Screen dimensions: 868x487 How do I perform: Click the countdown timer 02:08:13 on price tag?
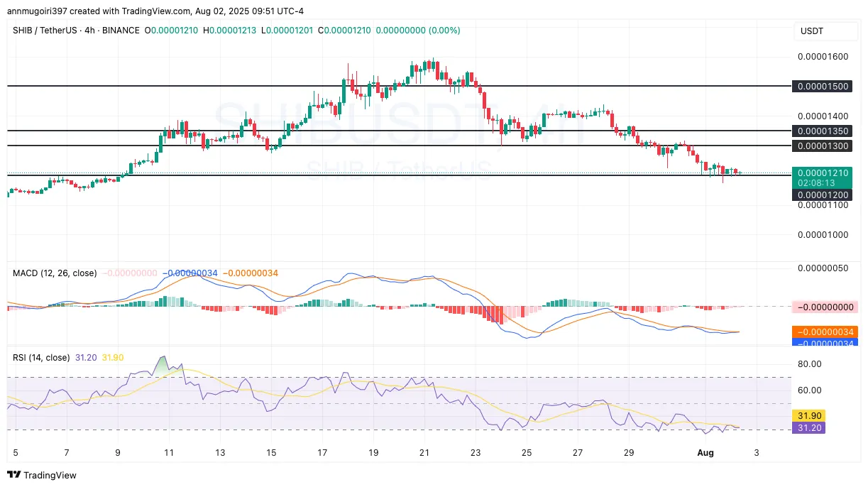815,182
